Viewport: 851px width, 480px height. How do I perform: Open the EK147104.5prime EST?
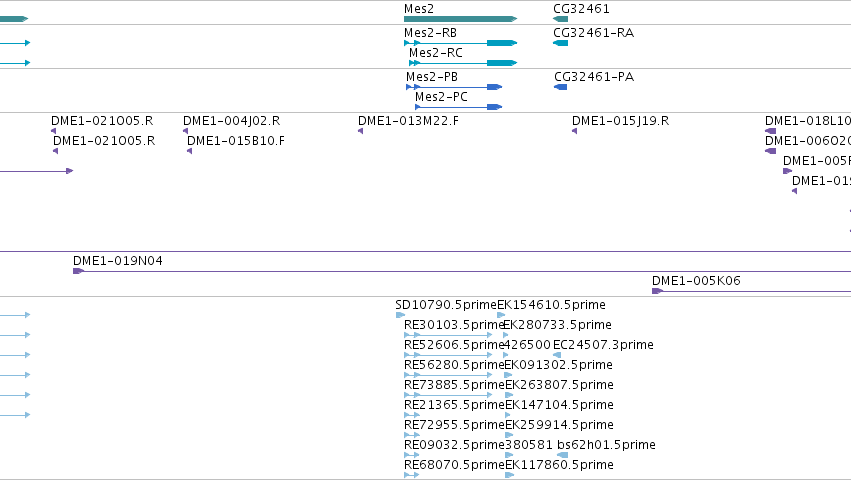(x=508, y=415)
